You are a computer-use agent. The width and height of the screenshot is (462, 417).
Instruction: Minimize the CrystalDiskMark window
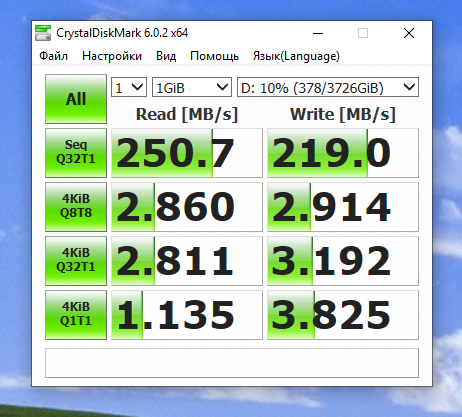[318, 33]
